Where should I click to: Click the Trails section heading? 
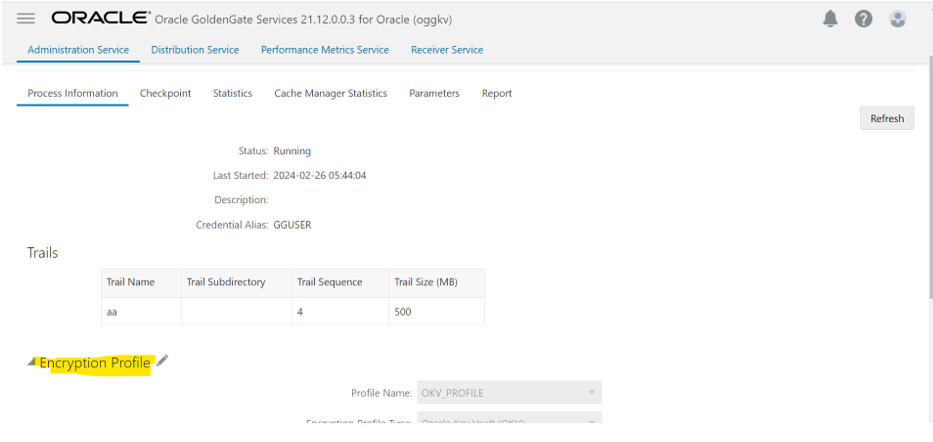point(43,253)
